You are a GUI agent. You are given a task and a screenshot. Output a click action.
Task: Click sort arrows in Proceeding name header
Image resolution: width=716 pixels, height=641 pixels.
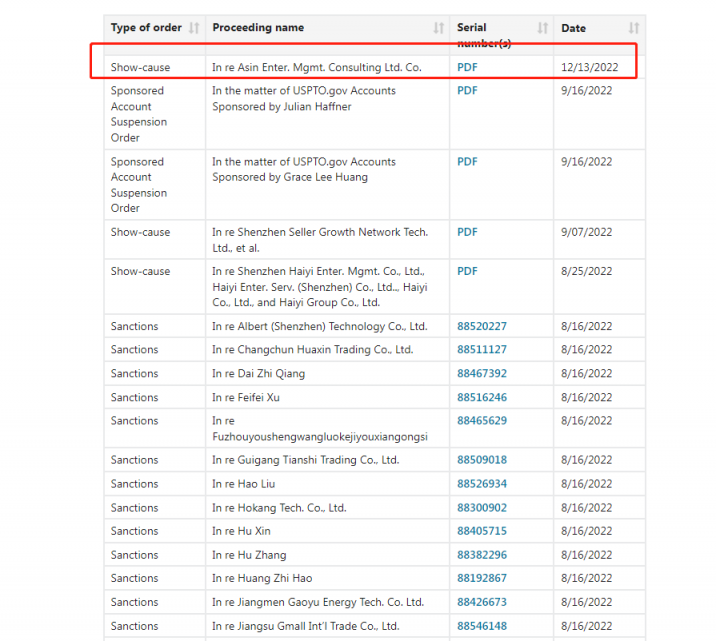[x=438, y=28]
